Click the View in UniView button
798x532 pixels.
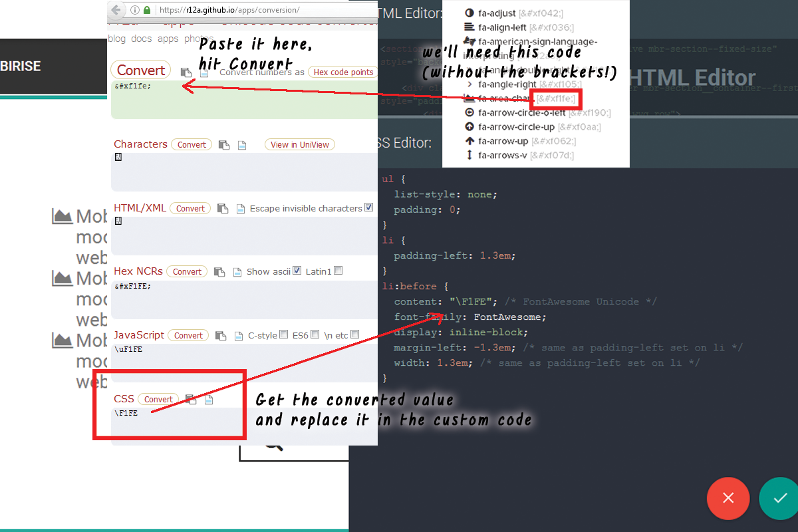click(299, 144)
